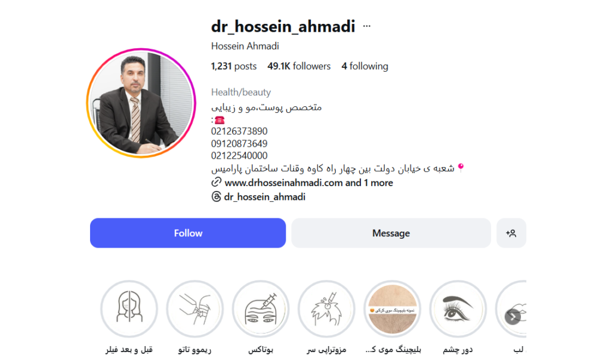
Task: Open the Botox story highlight
Action: point(261,309)
